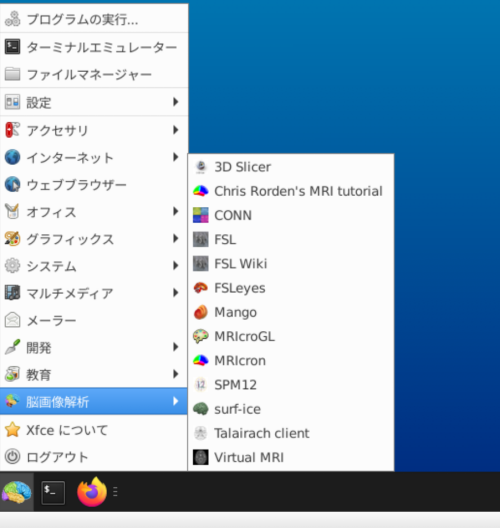Screen dimensions: 500x528
Task: Click the surf-ice green brain icon
Action: 201,409
